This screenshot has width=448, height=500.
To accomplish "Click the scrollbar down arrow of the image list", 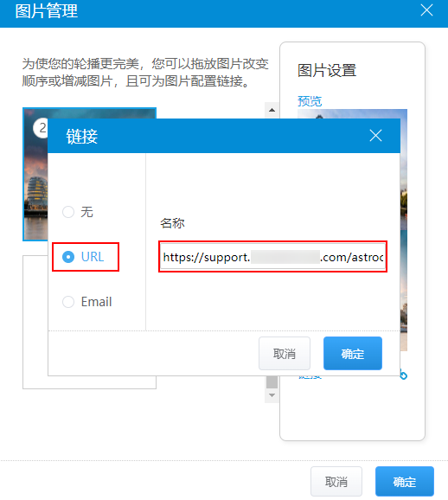I will coord(272,395).
